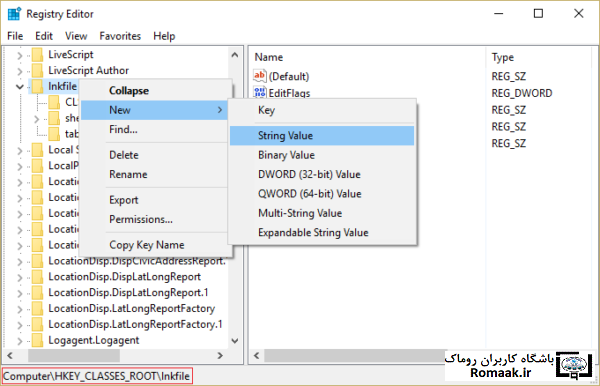Screen dimensions: 600x386
Task: Expand the LocationDisp.DispLatLongReport node
Action: click(x=20, y=277)
